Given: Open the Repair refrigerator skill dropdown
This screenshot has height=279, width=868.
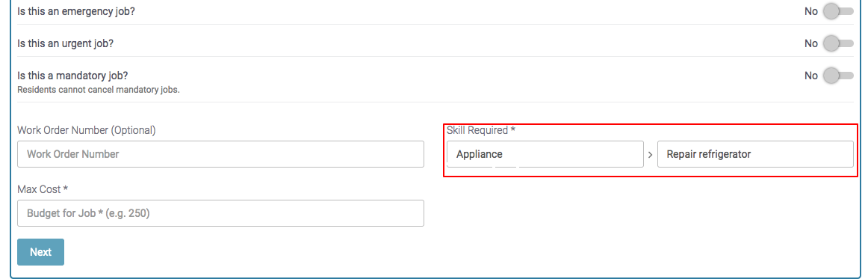Looking at the screenshot, I should coord(755,154).
